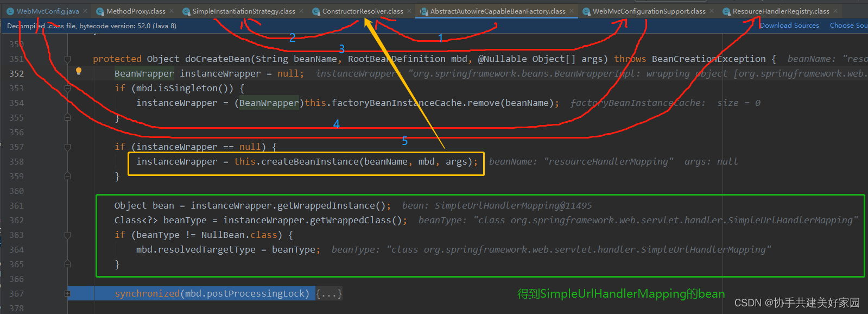The width and height of the screenshot is (868, 314).
Task: Click the light bulb intention icon on line 352
Action: pyautogui.click(x=79, y=71)
